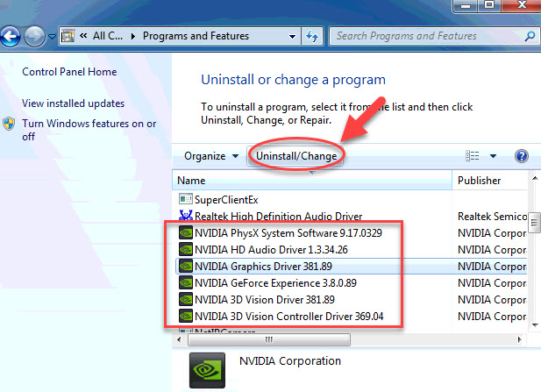
Task: Click the Control Panel icon in address bar
Action: coord(68,36)
